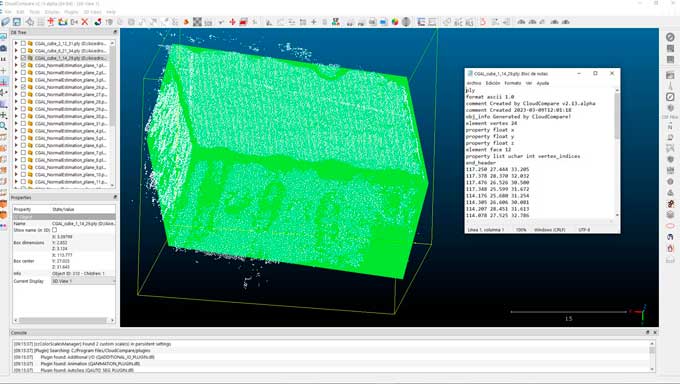The height and width of the screenshot is (384, 680).
Task: Open the Current Display 3D View 1 dropdown
Action: pos(83,281)
